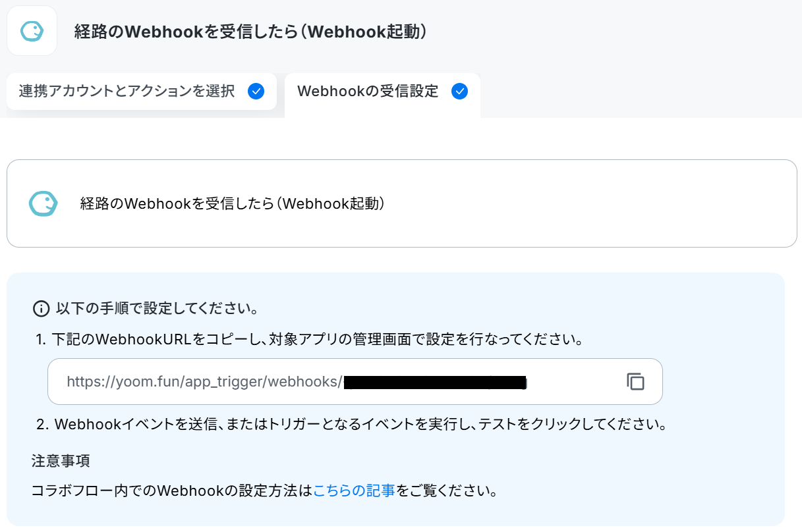
Task: Click the Collaboflow app icon in the header
Action: [32, 30]
